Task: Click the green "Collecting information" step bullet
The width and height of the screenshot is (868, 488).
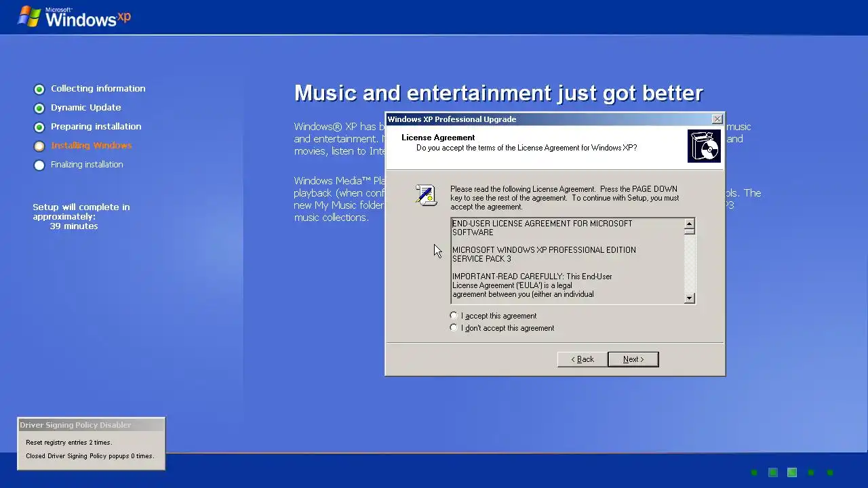Action: 39,89
